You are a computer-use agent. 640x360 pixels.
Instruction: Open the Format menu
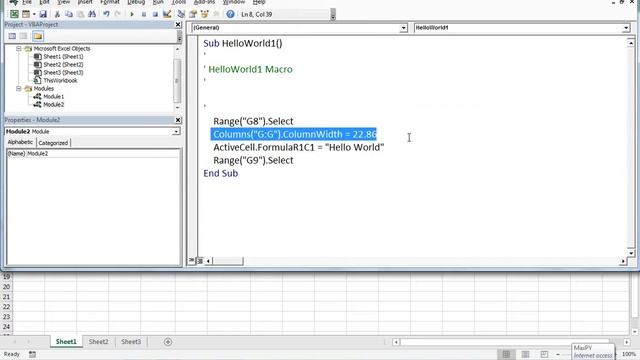pyautogui.click(x=110, y=2)
